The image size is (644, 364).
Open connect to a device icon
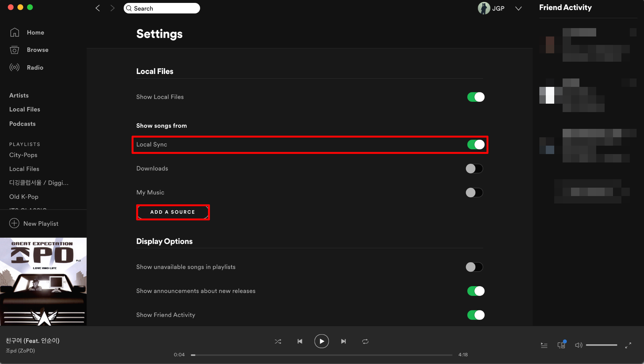tap(561, 345)
